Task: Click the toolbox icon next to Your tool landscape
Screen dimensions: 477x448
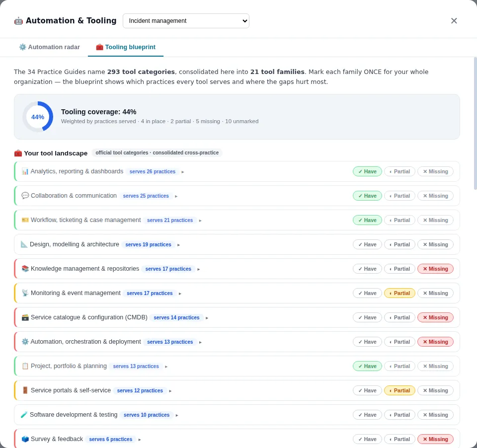Action: pos(18,153)
